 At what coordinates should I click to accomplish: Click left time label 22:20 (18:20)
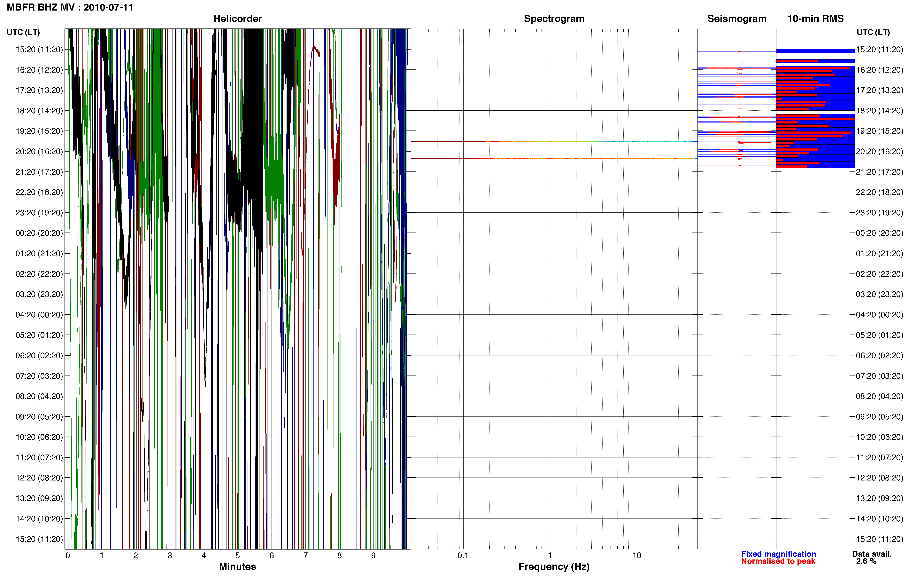[x=39, y=192]
